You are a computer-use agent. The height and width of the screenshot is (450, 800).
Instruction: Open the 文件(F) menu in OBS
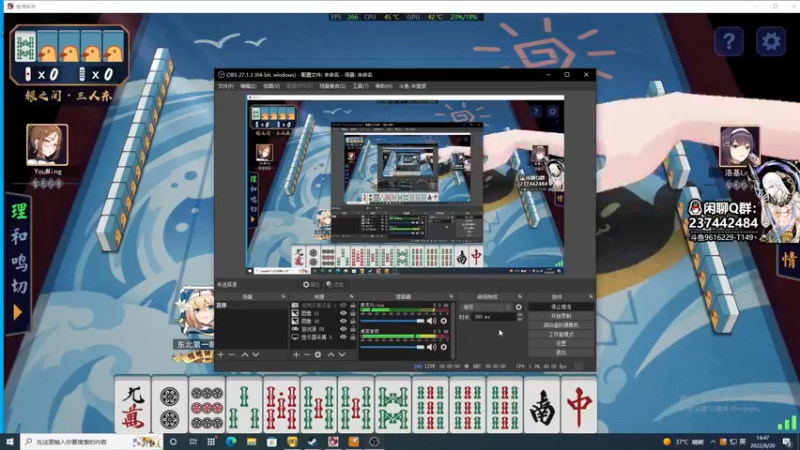coord(226,86)
